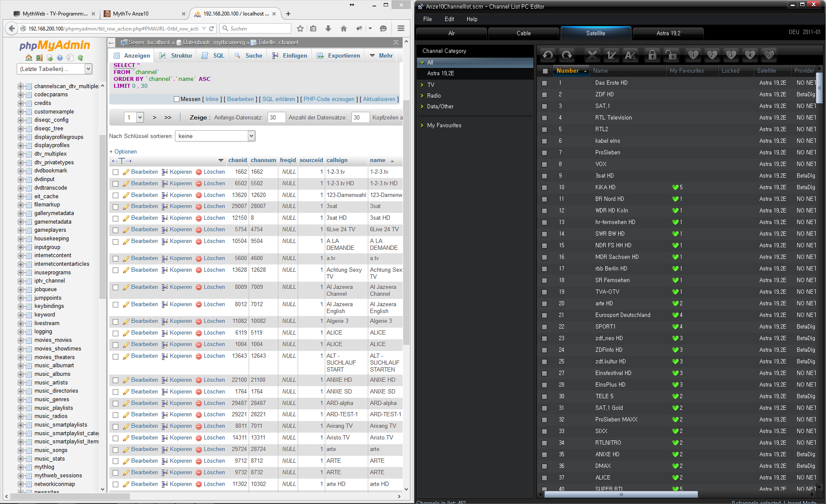The height and width of the screenshot is (504, 826).
Task: Click the reload navigation green arrow icon
Action: 80,58
